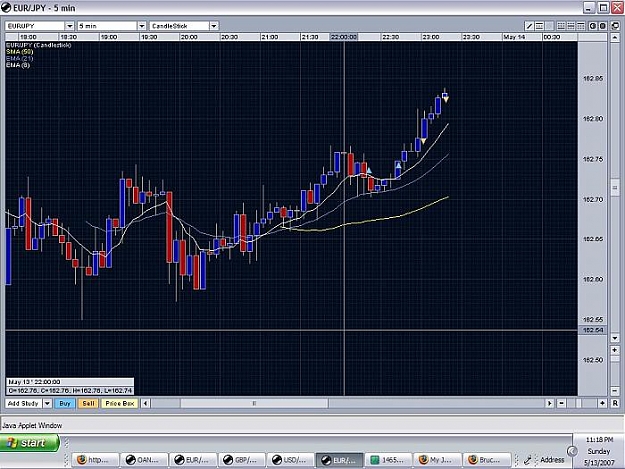Click the middle grid layout icon
Image resolution: width=625 pixels, height=469 pixels.
[x=571, y=26]
